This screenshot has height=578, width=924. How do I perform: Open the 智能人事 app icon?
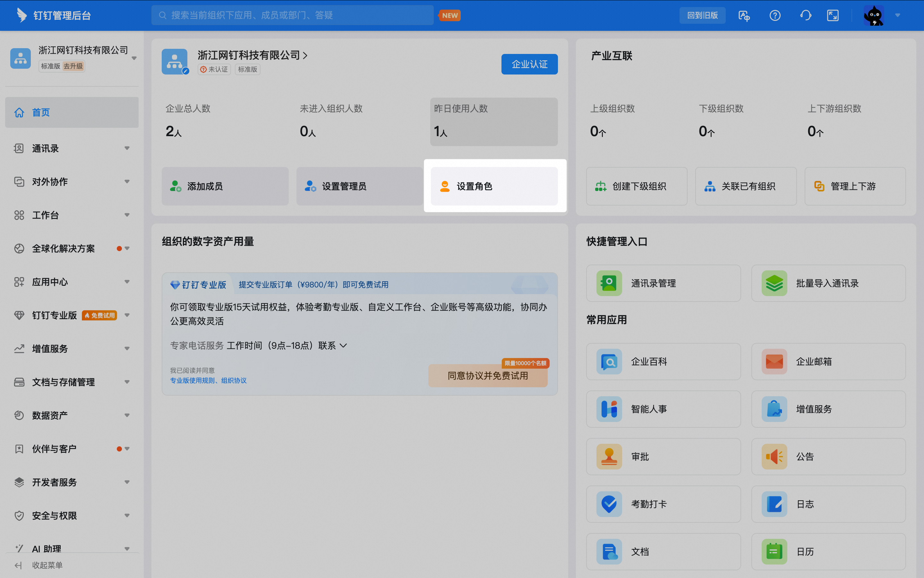pos(609,409)
